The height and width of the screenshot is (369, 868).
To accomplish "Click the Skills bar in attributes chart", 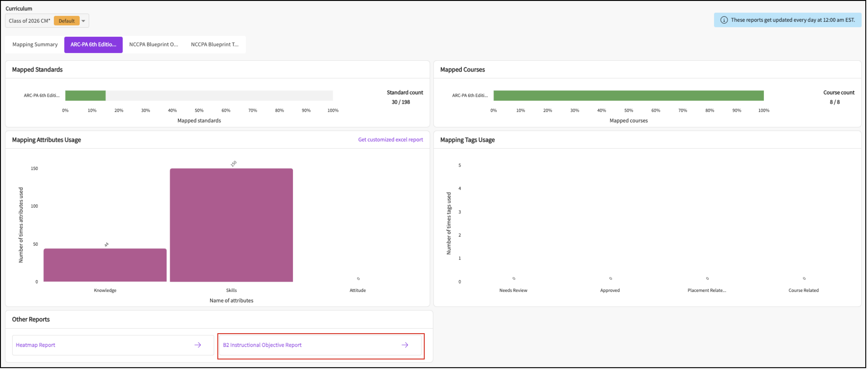I will pos(231,225).
